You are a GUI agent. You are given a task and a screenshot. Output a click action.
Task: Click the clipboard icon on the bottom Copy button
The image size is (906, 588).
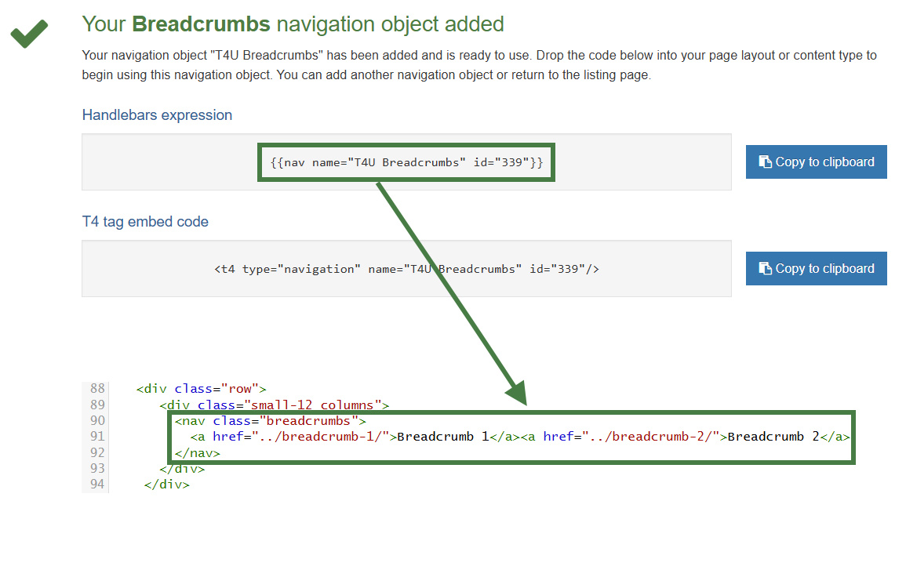[x=765, y=268]
